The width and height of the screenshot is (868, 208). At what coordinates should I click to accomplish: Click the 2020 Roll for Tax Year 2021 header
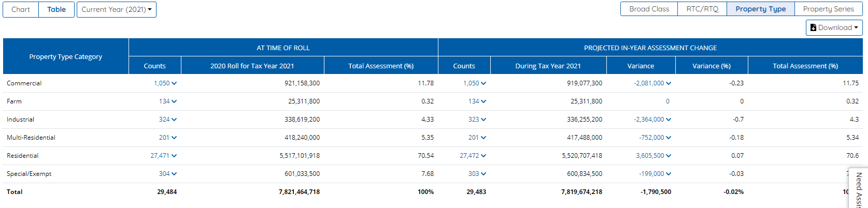coord(252,66)
